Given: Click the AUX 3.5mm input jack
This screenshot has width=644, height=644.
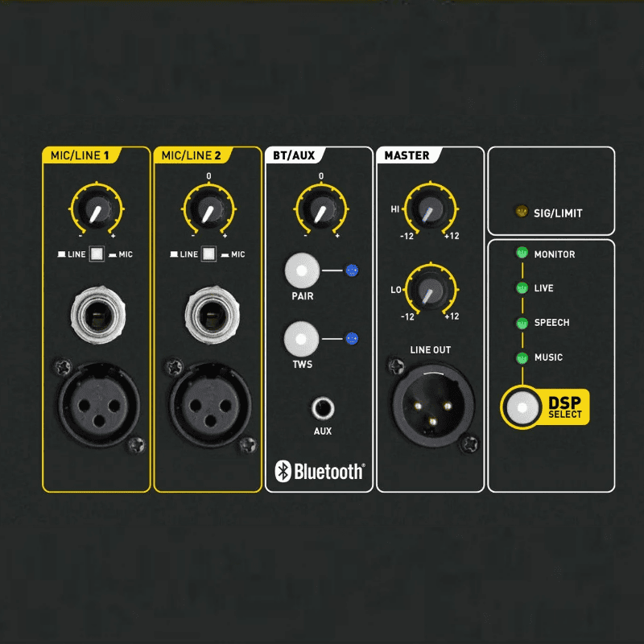Looking at the screenshot, I should [x=323, y=408].
